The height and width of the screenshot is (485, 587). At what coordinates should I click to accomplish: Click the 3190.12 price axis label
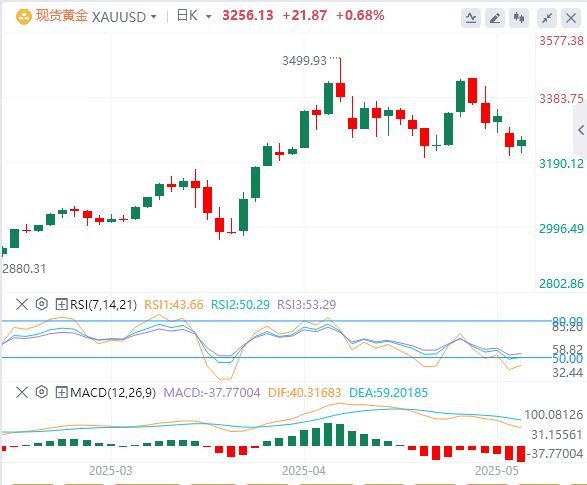point(561,164)
